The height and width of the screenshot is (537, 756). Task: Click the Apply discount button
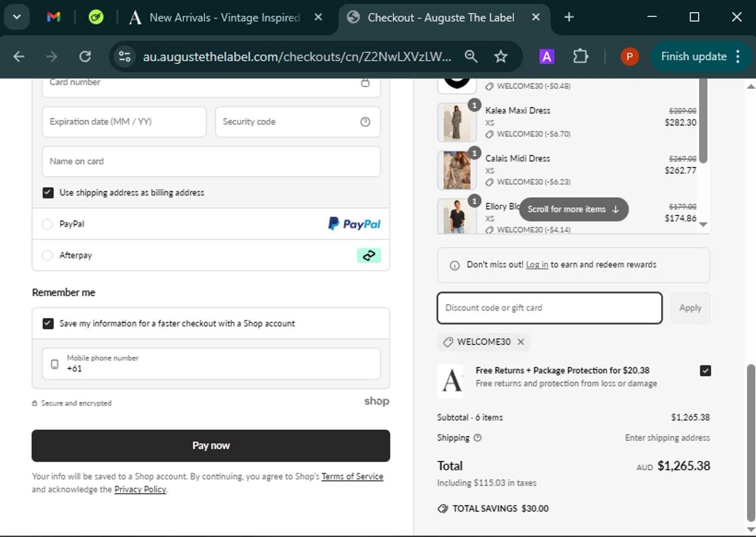click(x=690, y=308)
